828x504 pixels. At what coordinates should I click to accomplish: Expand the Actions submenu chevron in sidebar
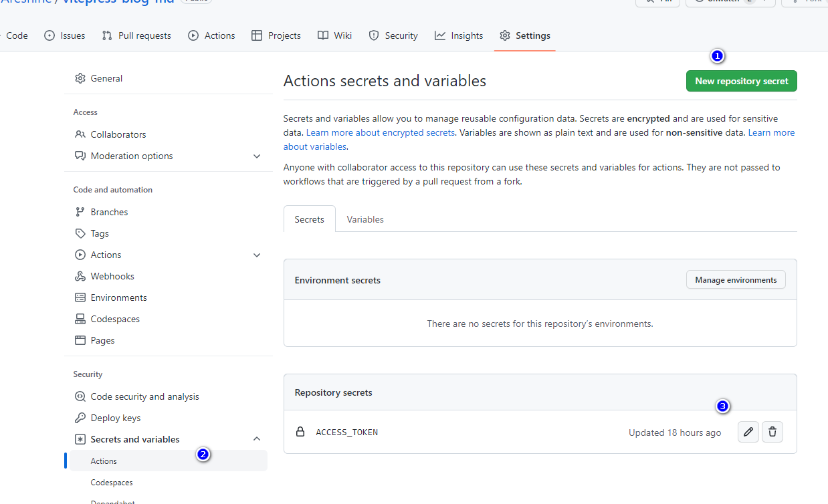click(x=257, y=255)
